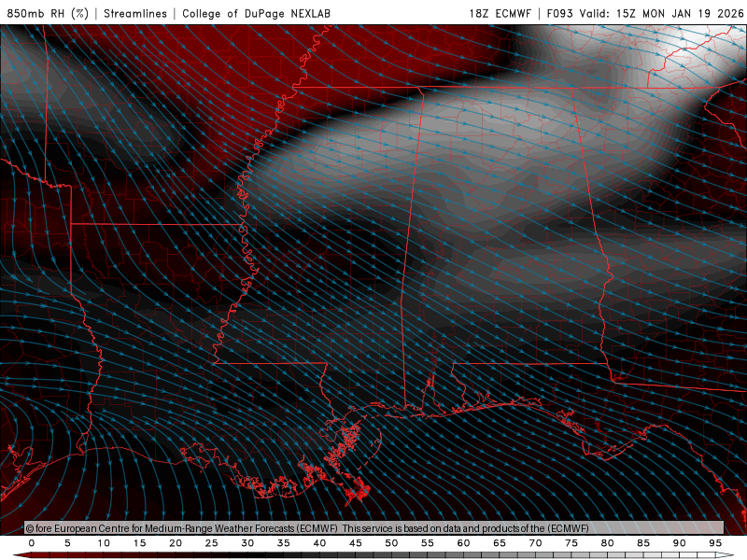Click the "F093" forecast hour text
The width and height of the screenshot is (747, 560).
(559, 14)
